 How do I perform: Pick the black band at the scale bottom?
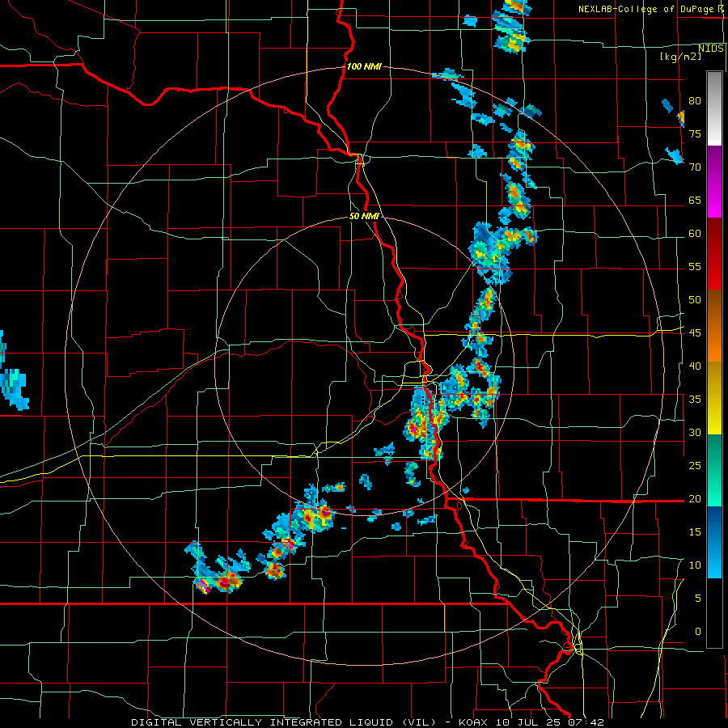click(714, 613)
